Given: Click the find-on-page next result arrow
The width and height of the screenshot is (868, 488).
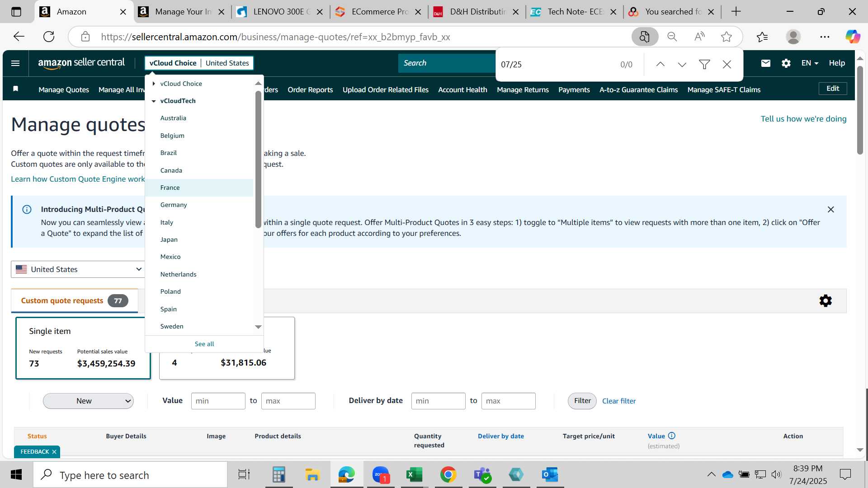Looking at the screenshot, I should coord(682,65).
